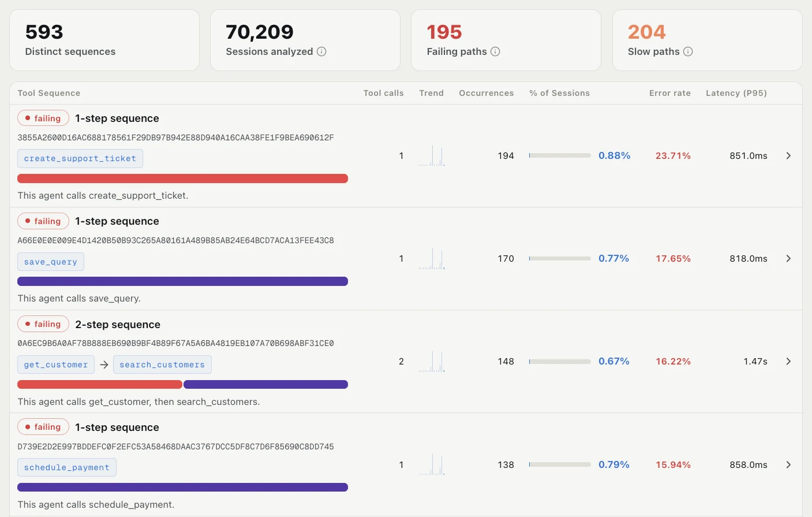Click the 0.88% sessions value
Screen dimensions: 812x517
[x=614, y=156]
